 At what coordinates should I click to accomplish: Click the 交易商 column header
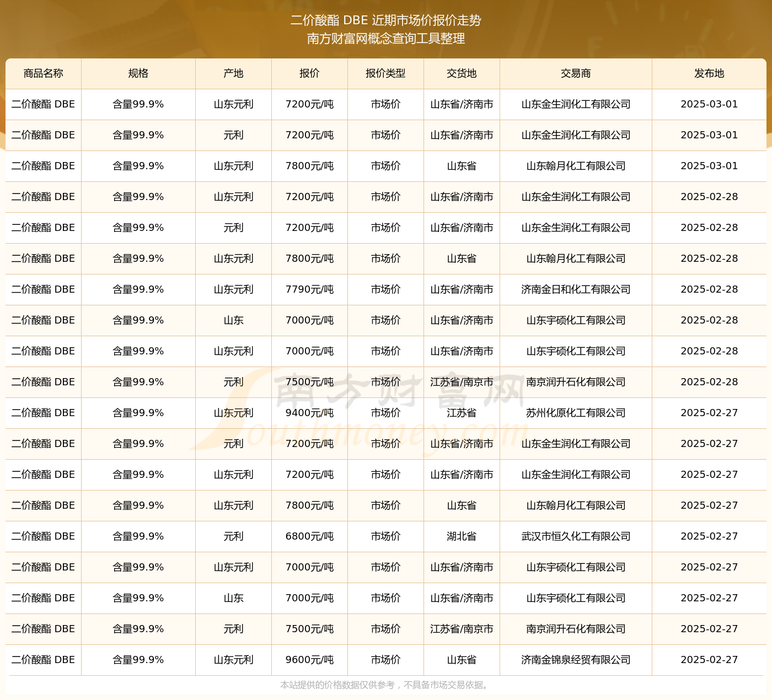click(x=576, y=73)
